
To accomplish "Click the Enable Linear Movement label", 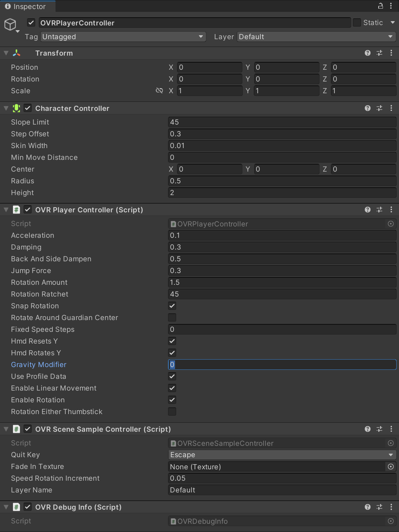I will click(53, 388).
